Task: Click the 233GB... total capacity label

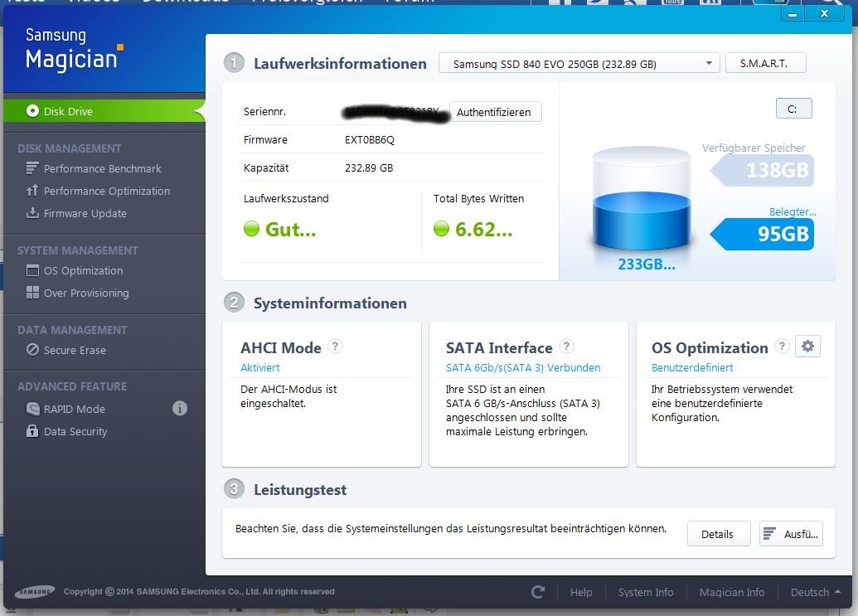Action: pyautogui.click(x=646, y=264)
